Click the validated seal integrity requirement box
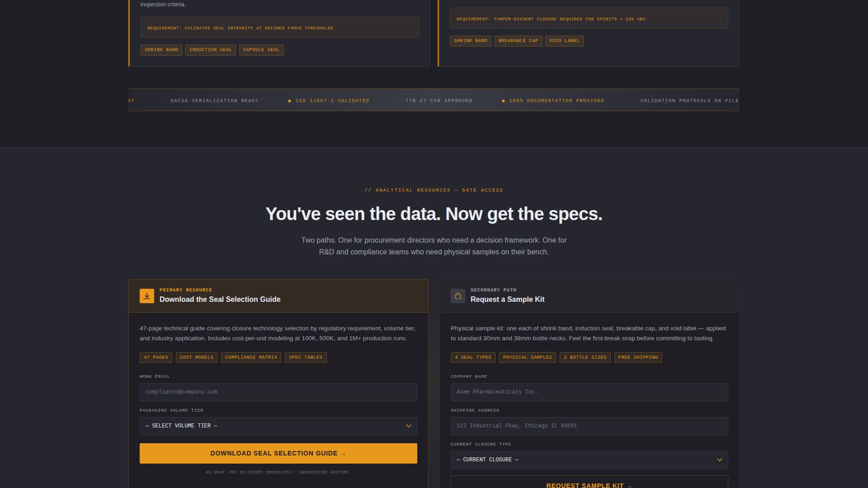This screenshot has width=868, height=488. (x=280, y=28)
